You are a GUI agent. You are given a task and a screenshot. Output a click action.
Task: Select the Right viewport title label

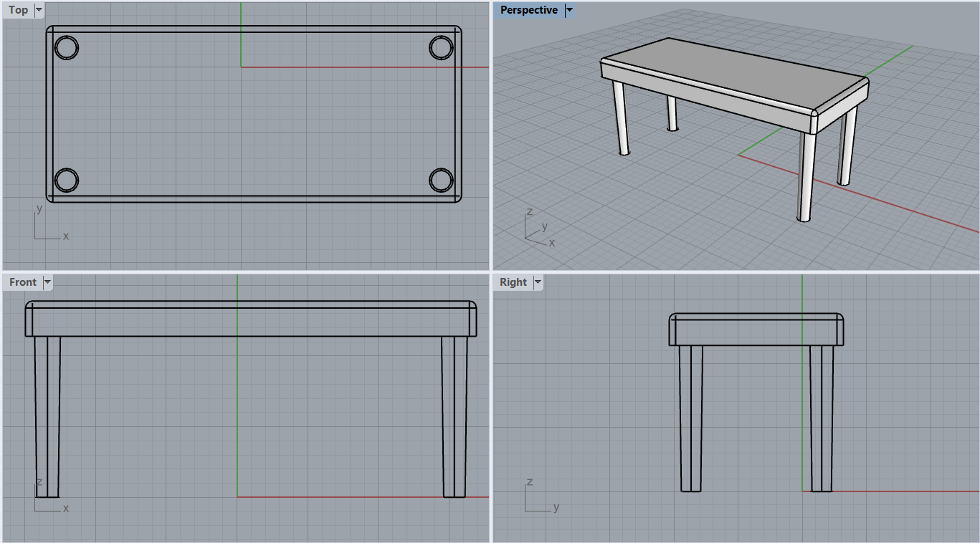(x=513, y=282)
